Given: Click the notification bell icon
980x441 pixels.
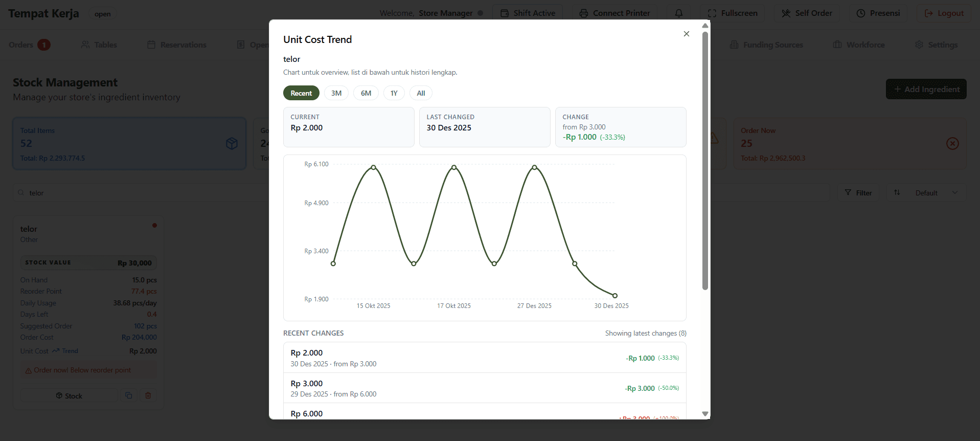Looking at the screenshot, I should 679,13.
